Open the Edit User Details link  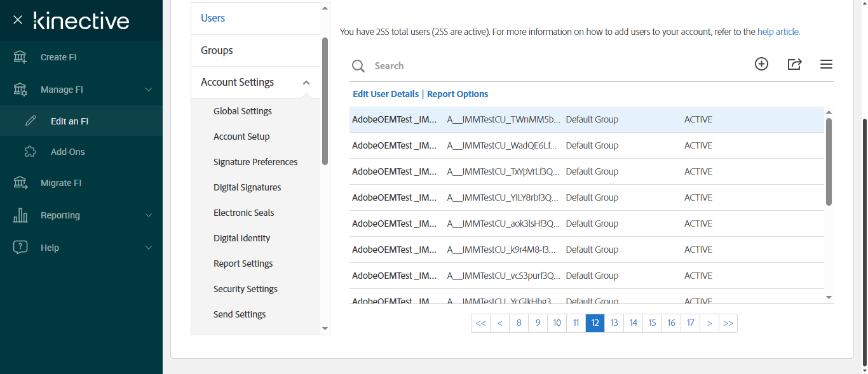point(386,94)
